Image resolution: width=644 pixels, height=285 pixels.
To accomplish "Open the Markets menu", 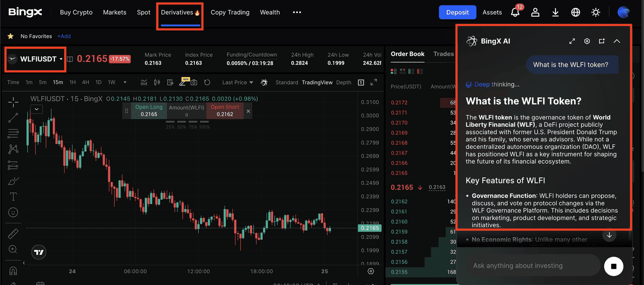I will pyautogui.click(x=115, y=12).
